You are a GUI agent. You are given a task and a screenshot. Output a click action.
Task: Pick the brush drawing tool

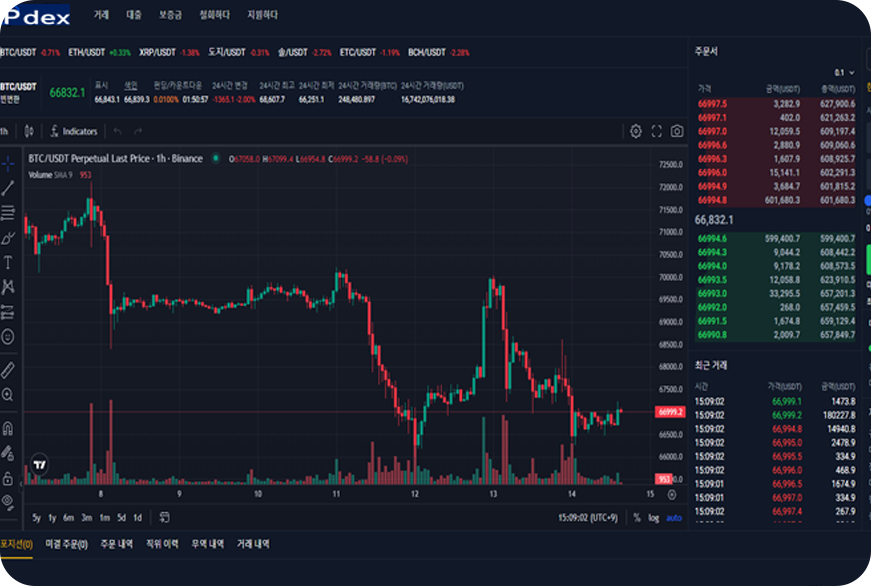[8, 238]
